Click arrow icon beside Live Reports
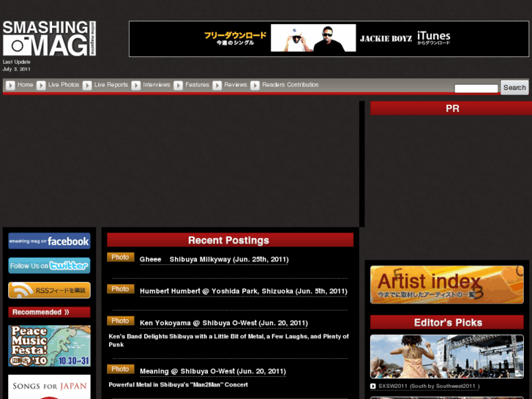The height and width of the screenshot is (399, 532). point(87,85)
